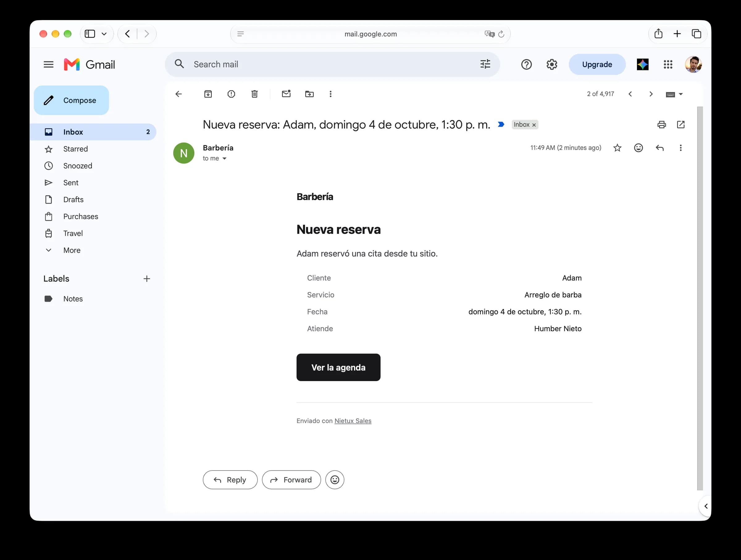741x560 pixels.
Task: Open the Google apps grid
Action: (668, 64)
